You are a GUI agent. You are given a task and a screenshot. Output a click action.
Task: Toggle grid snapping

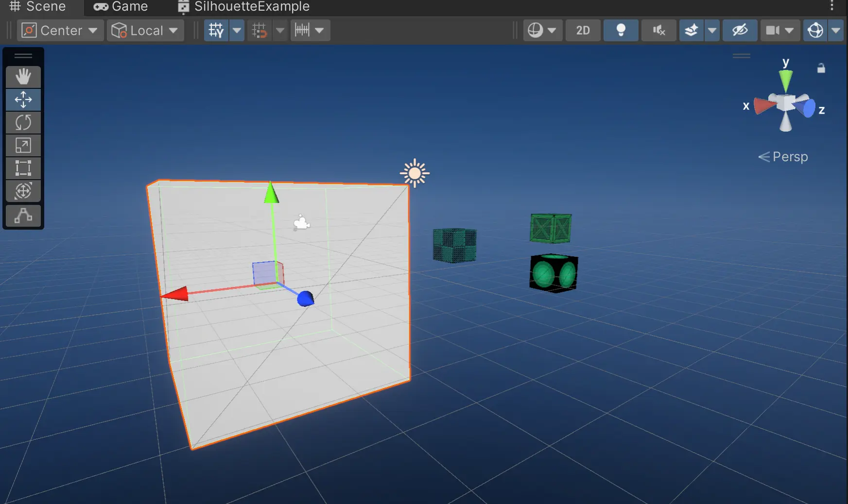(260, 30)
